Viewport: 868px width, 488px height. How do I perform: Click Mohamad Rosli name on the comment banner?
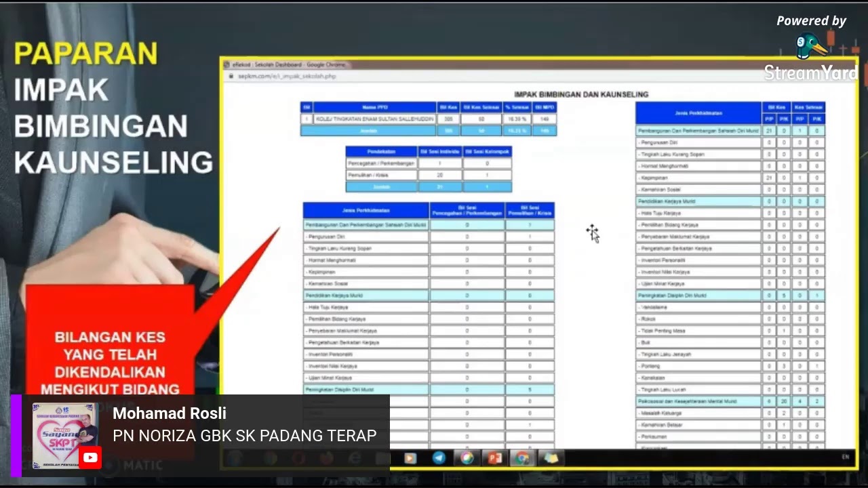click(x=170, y=413)
